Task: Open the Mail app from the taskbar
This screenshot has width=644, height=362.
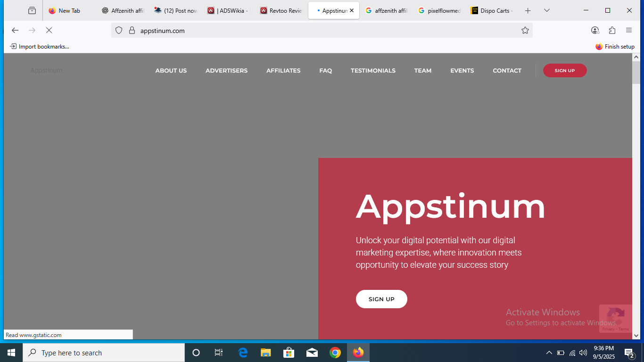Action: 312,353
